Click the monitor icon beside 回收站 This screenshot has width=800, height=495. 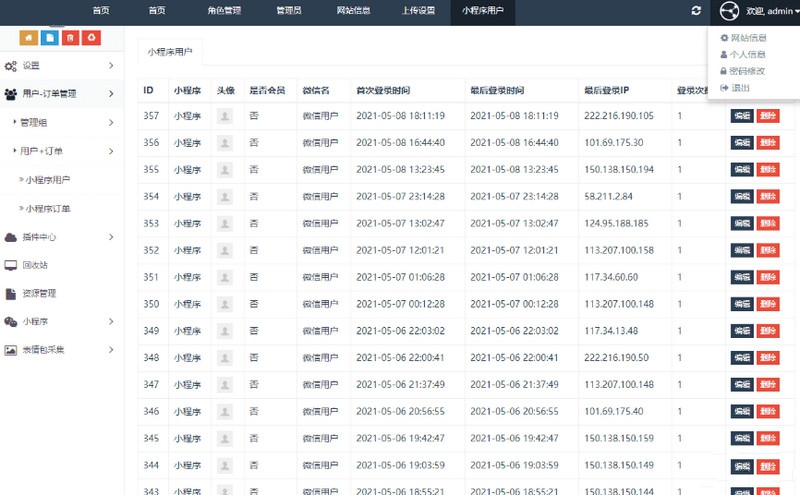coord(11,265)
